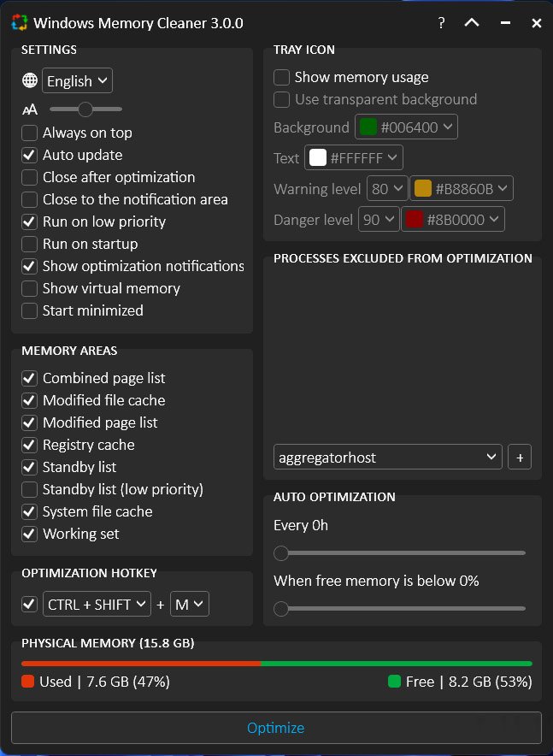Click the red Used memory indicator
This screenshot has width=553, height=756.
(28, 682)
